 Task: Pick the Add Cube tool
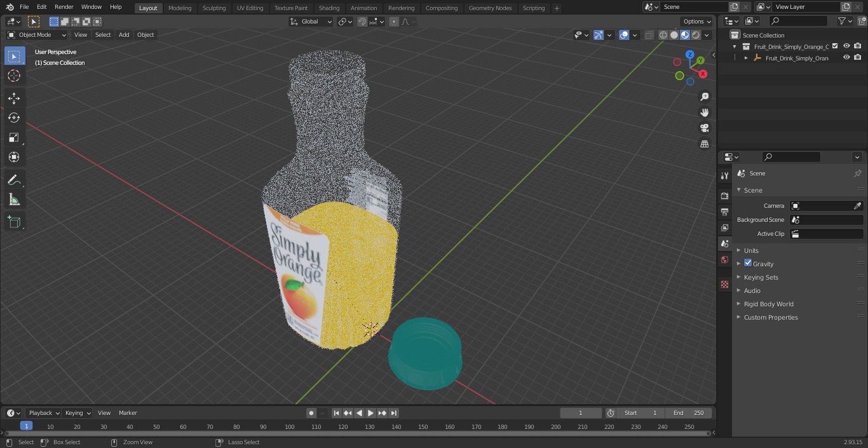click(x=14, y=222)
